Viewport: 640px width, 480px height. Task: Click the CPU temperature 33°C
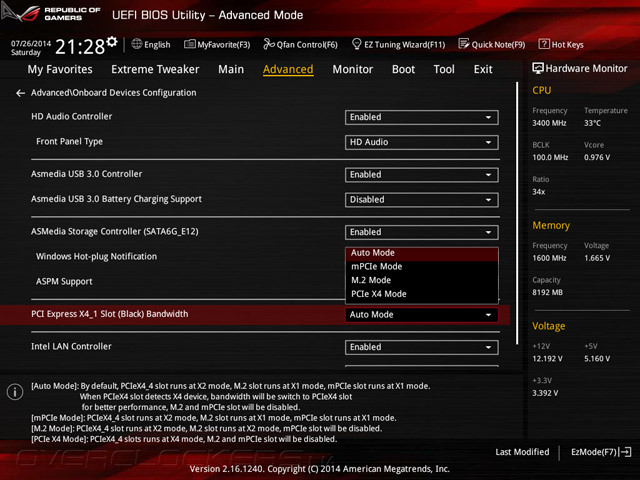pyautogui.click(x=592, y=123)
